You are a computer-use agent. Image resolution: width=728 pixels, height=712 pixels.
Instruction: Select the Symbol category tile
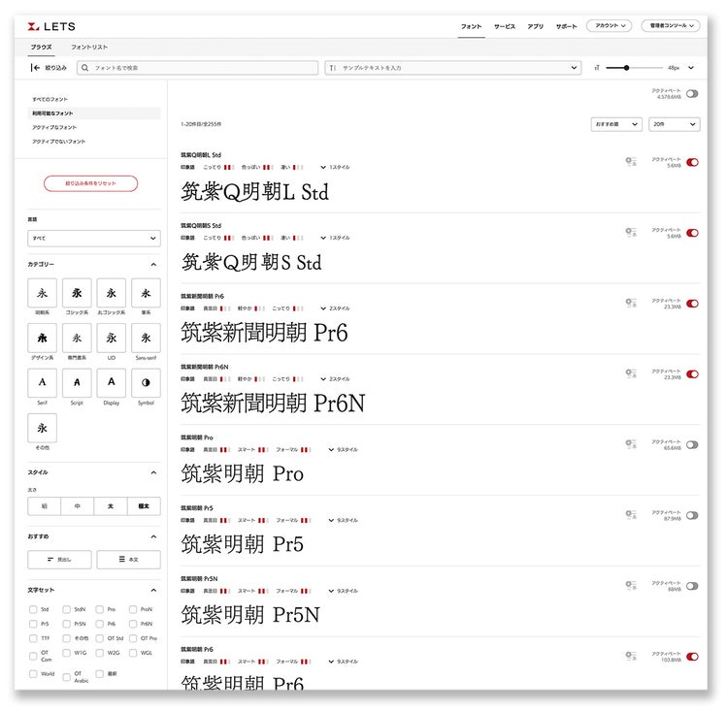tap(146, 382)
